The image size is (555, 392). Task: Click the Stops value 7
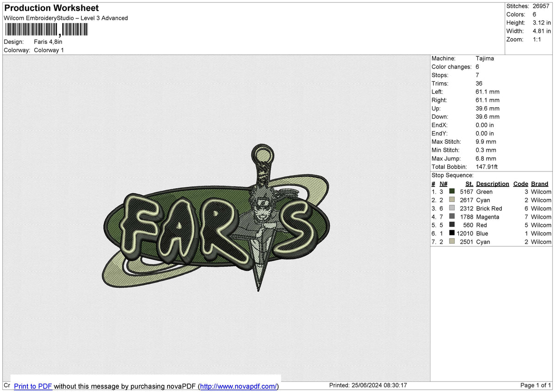[477, 75]
